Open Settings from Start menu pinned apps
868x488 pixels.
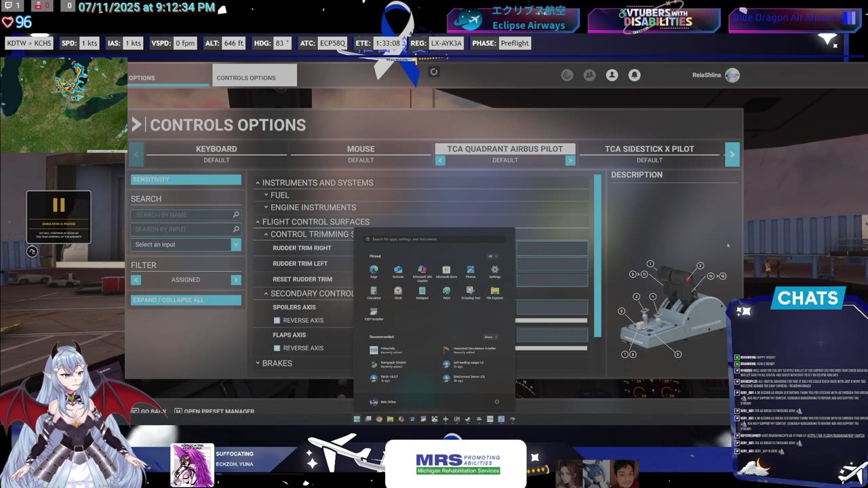point(495,271)
